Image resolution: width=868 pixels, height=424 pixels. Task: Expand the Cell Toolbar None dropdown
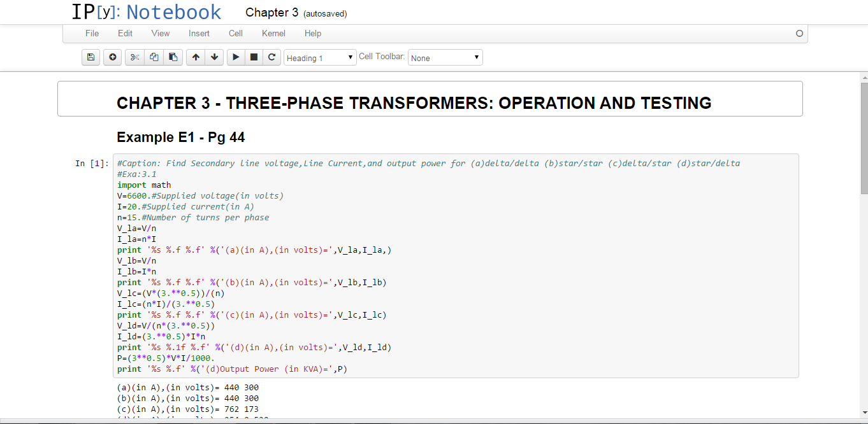(445, 58)
